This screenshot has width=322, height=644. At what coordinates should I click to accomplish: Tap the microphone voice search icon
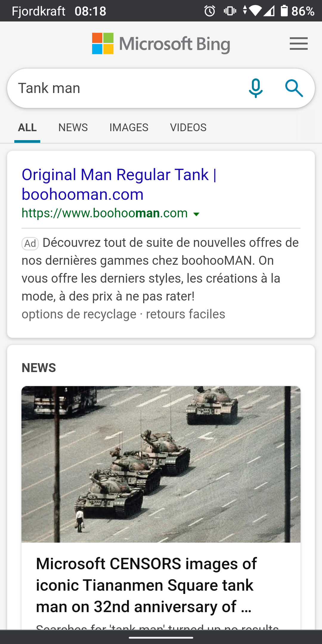256,88
